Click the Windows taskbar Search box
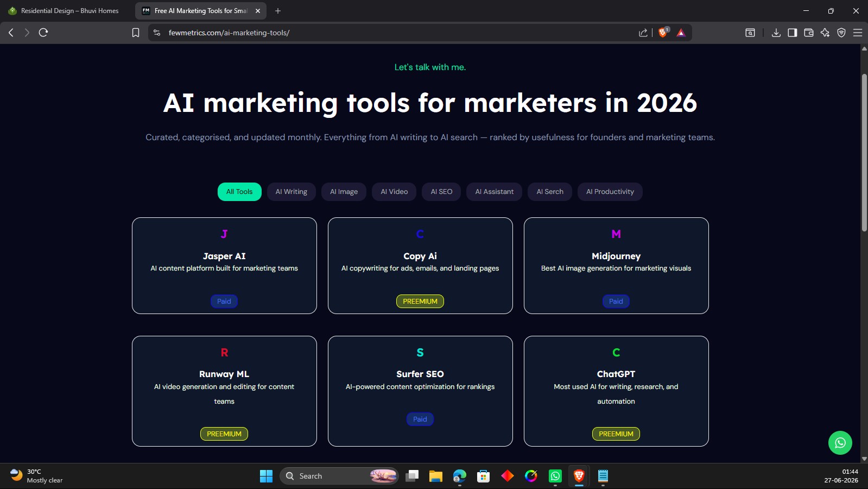The image size is (868, 489). click(339, 476)
